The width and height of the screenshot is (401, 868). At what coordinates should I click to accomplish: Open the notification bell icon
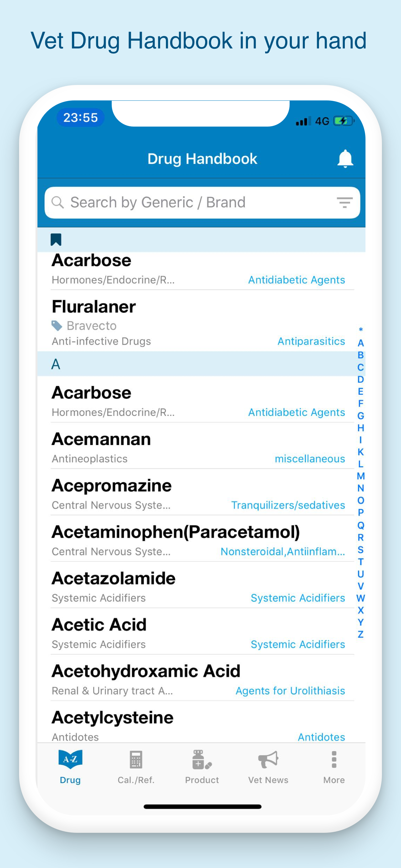345,158
